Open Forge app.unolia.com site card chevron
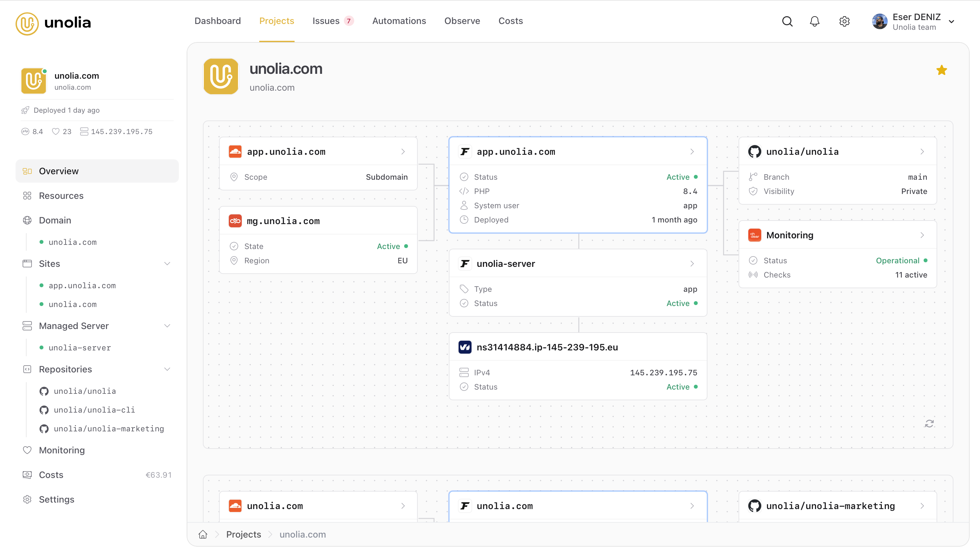Image resolution: width=980 pixels, height=557 pixels. [692, 152]
